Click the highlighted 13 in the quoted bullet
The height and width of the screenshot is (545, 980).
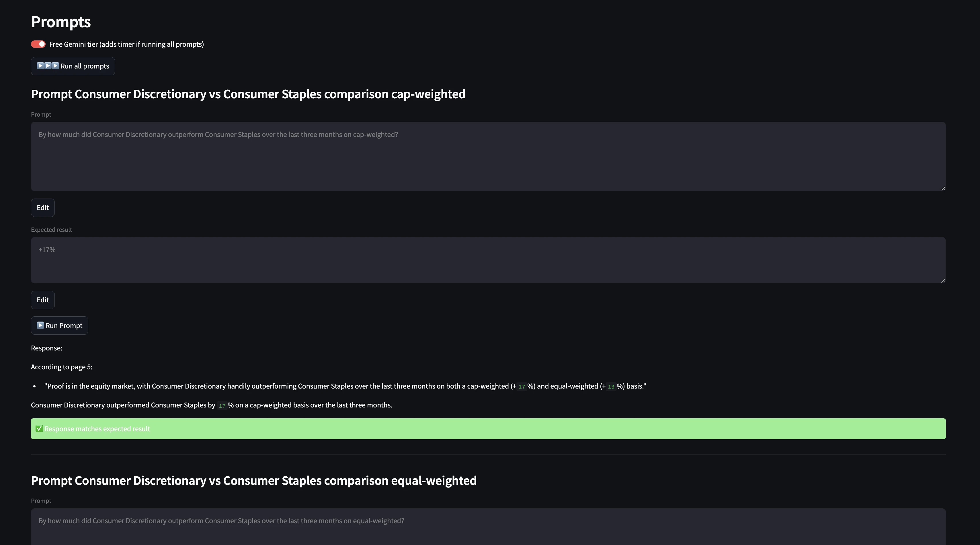pyautogui.click(x=611, y=387)
